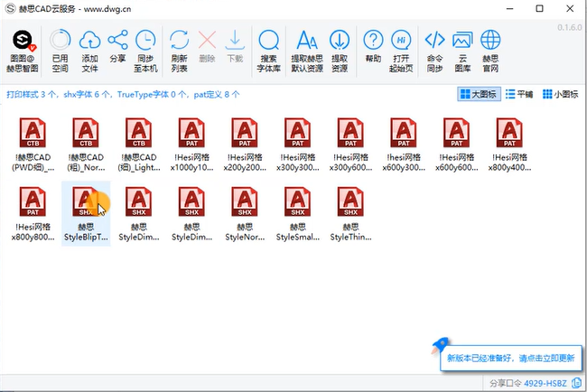
Task: Select 赫思 StyleNor SHX font file
Action: (x=245, y=214)
